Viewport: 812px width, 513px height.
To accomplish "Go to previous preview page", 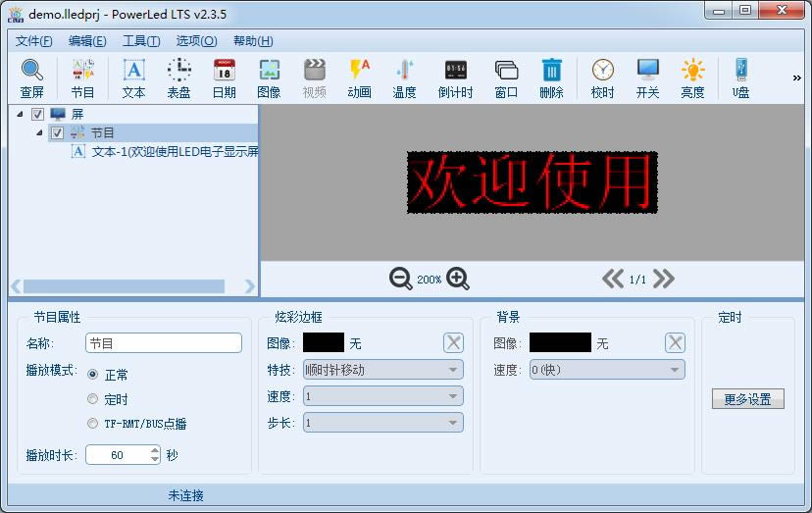I will (x=613, y=279).
